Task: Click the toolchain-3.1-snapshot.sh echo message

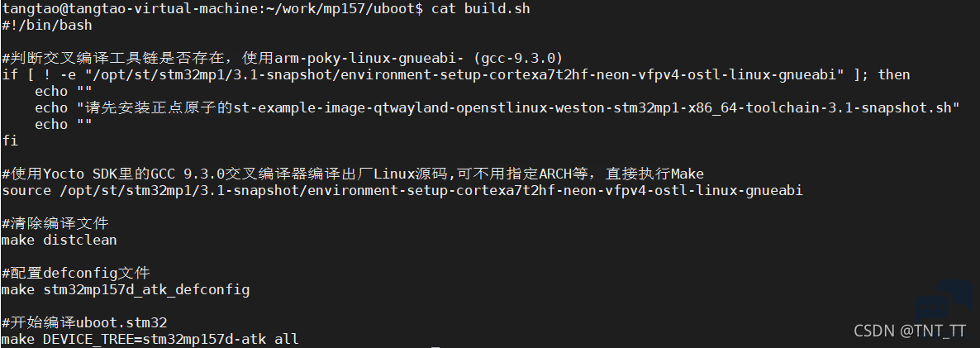Action: [497, 108]
